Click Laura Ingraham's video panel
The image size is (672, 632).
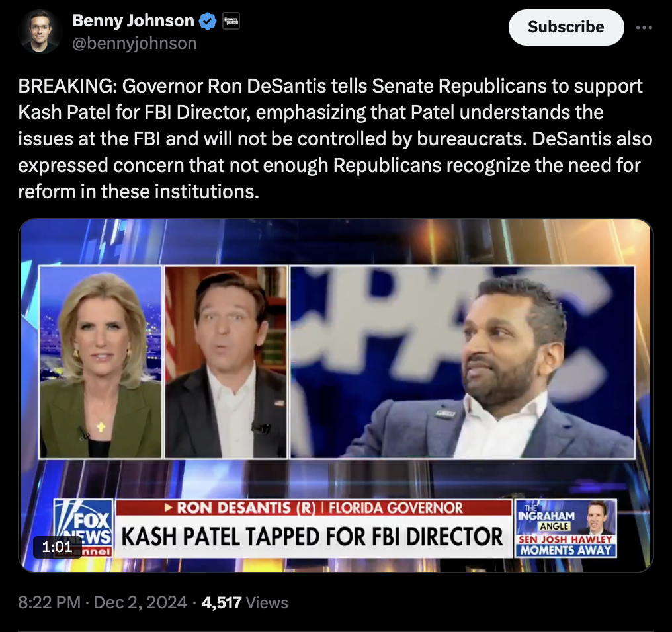pyautogui.click(x=101, y=362)
